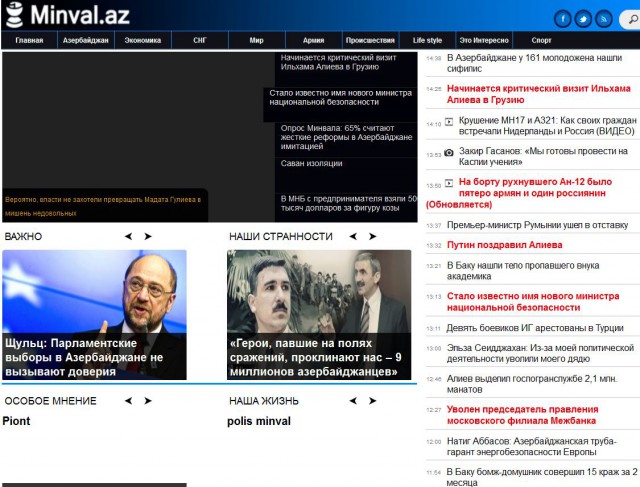The image size is (640, 487).
Task: Open red headline Начинается критический визит Ильхама Алиева
Action: pyautogui.click(x=538, y=94)
